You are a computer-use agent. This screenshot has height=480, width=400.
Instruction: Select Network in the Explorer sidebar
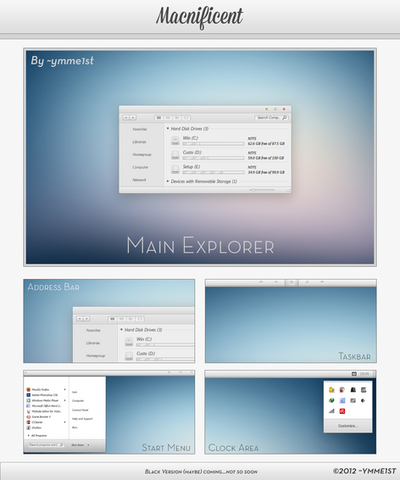pyautogui.click(x=139, y=180)
